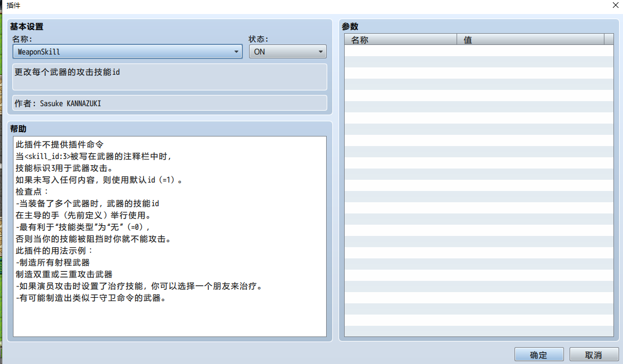Open the plugin name dropdown WeaponSkill

(128, 52)
